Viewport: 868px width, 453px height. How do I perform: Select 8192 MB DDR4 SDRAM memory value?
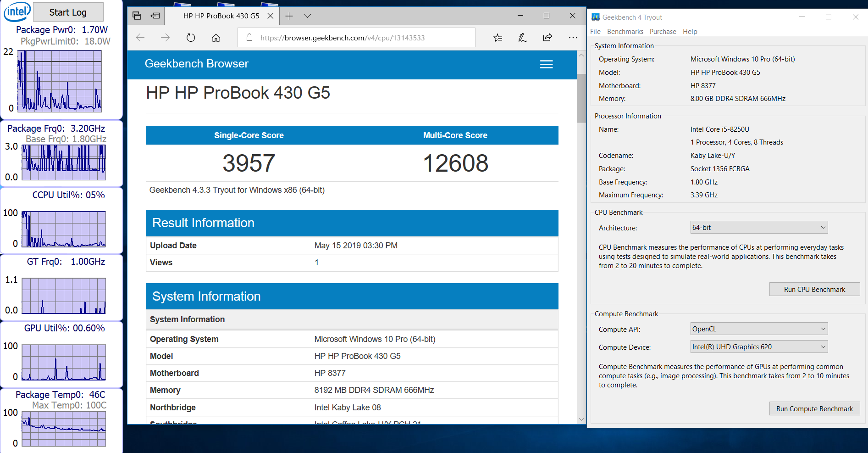(374, 390)
